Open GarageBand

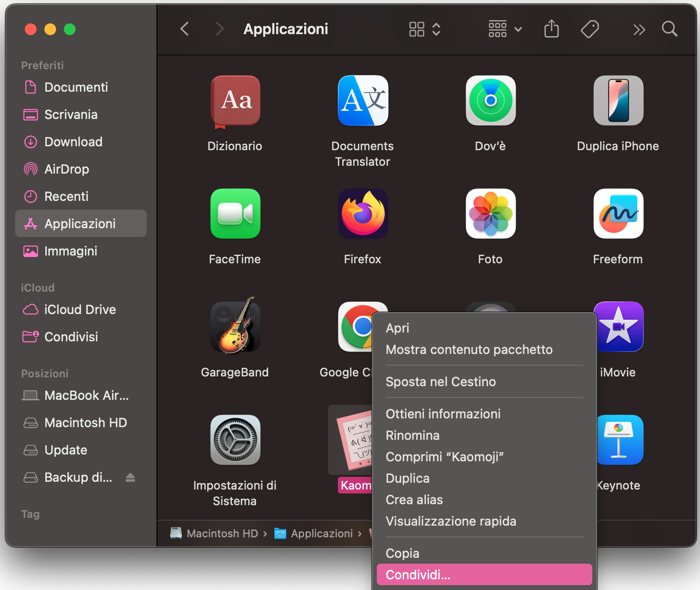pos(235,327)
